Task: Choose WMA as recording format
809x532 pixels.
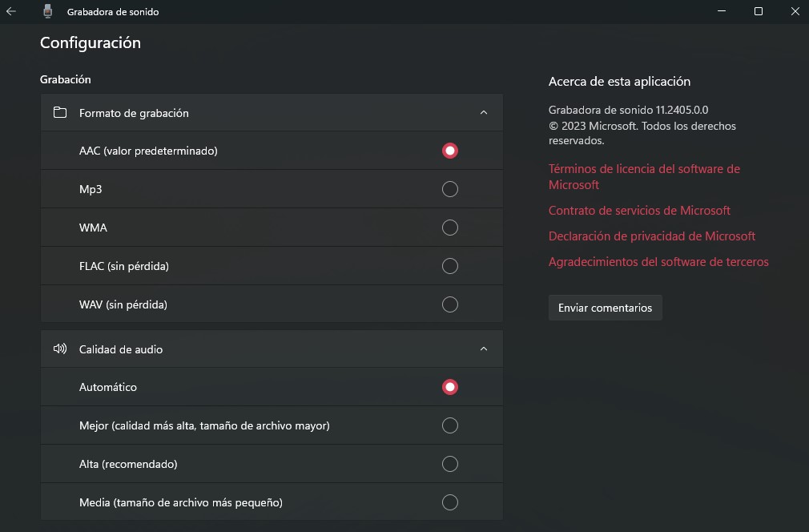Action: (x=450, y=228)
